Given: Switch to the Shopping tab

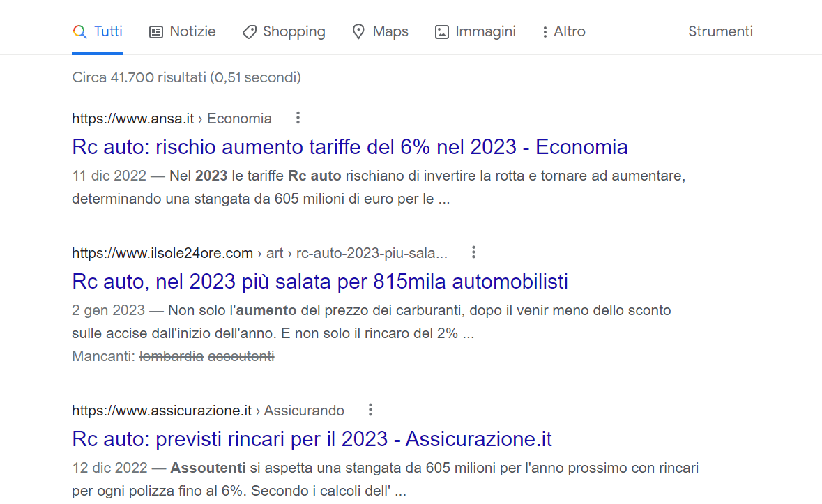Looking at the screenshot, I should [294, 31].
